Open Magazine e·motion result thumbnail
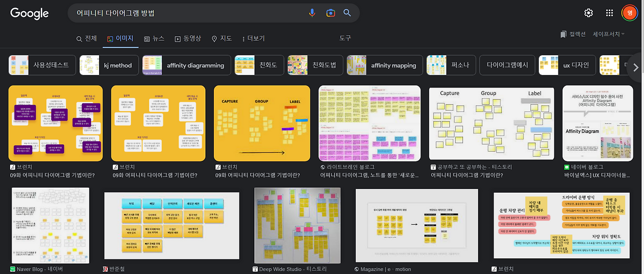This screenshot has height=274, width=644. (417, 225)
